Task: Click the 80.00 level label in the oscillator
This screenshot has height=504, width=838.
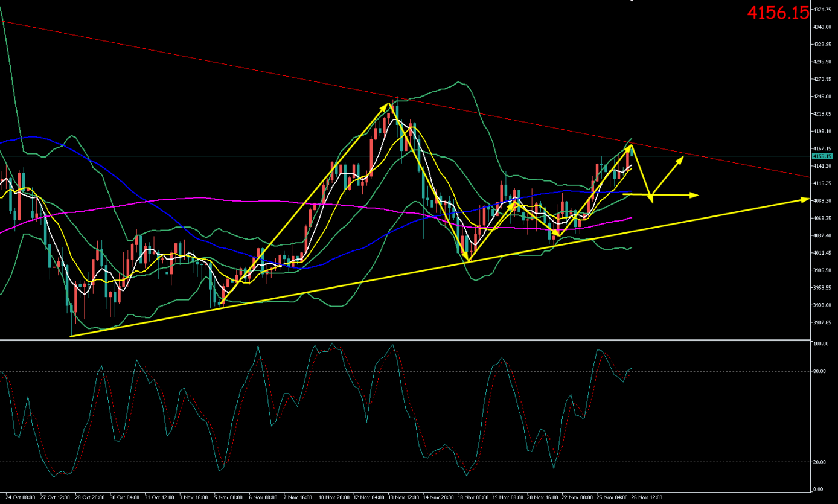Action: 819,371
